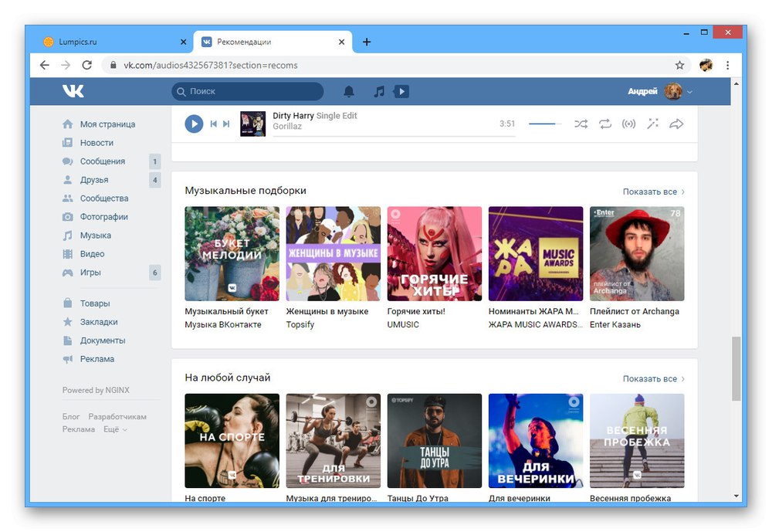Open the music note icon in header
Image resolution: width=772 pixels, height=532 pixels.
(379, 91)
